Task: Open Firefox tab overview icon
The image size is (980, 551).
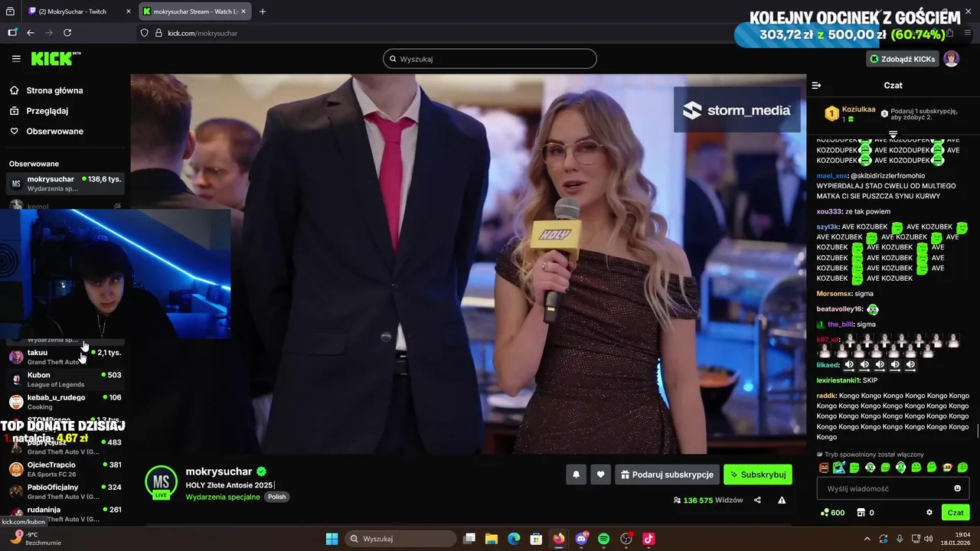Action: [11, 11]
